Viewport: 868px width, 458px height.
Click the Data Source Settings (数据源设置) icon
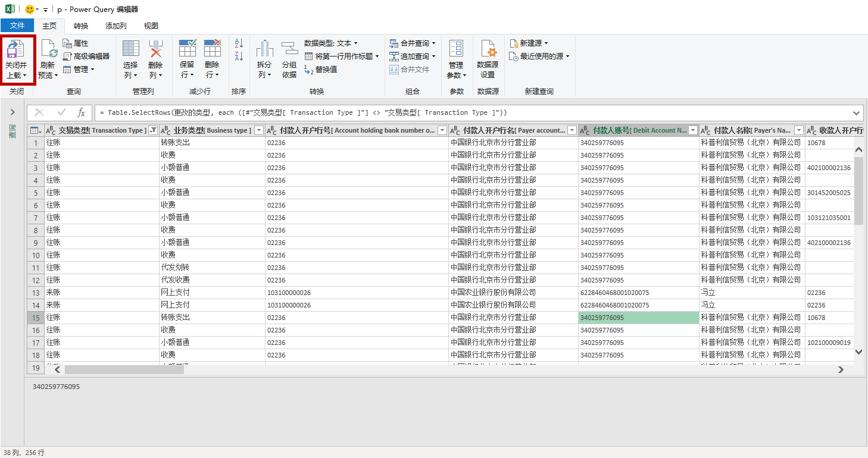(488, 50)
